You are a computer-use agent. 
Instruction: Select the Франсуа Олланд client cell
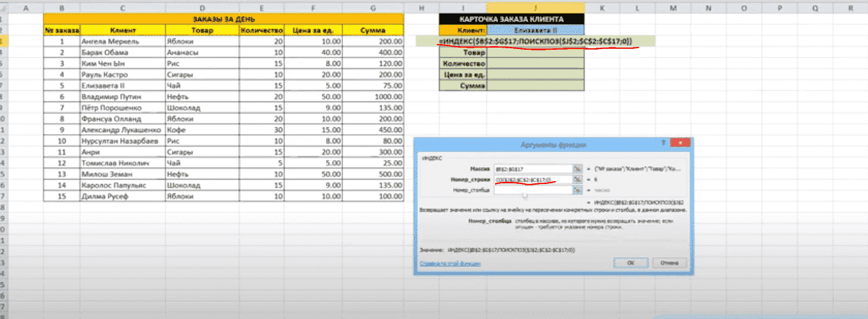point(123,119)
